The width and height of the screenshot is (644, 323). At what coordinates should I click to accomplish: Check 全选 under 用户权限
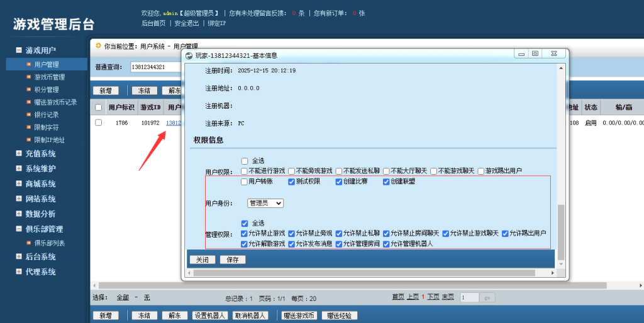[x=245, y=161]
